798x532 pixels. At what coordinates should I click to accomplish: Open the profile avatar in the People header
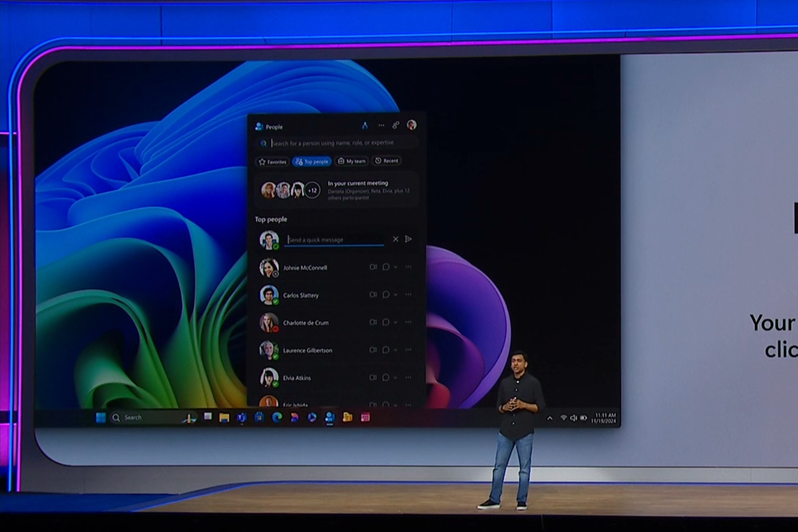411,125
